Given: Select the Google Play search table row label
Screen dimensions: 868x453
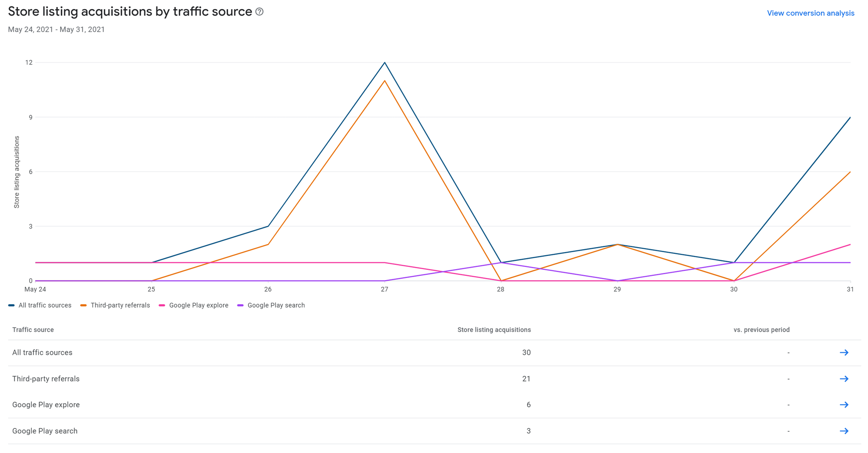Looking at the screenshot, I should click(45, 431).
